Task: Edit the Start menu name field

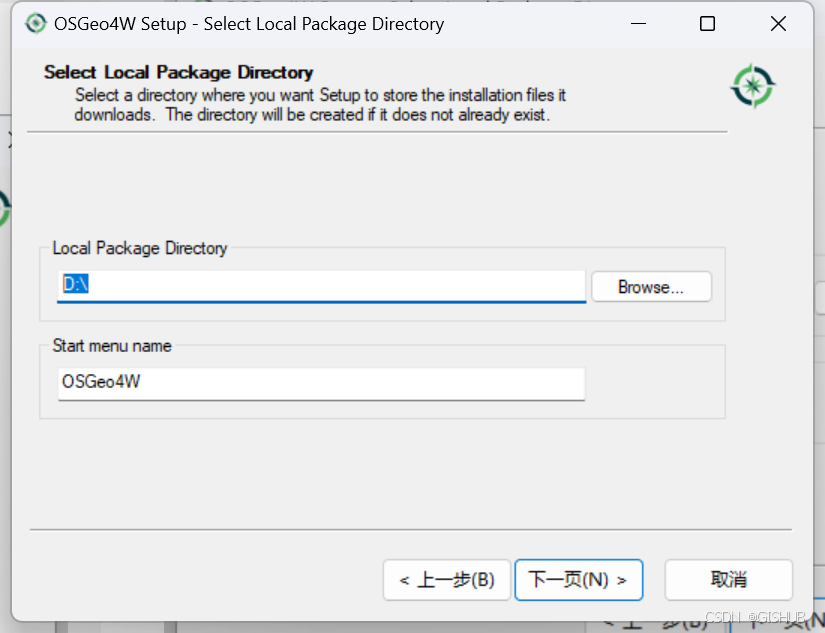Action: tap(321, 384)
